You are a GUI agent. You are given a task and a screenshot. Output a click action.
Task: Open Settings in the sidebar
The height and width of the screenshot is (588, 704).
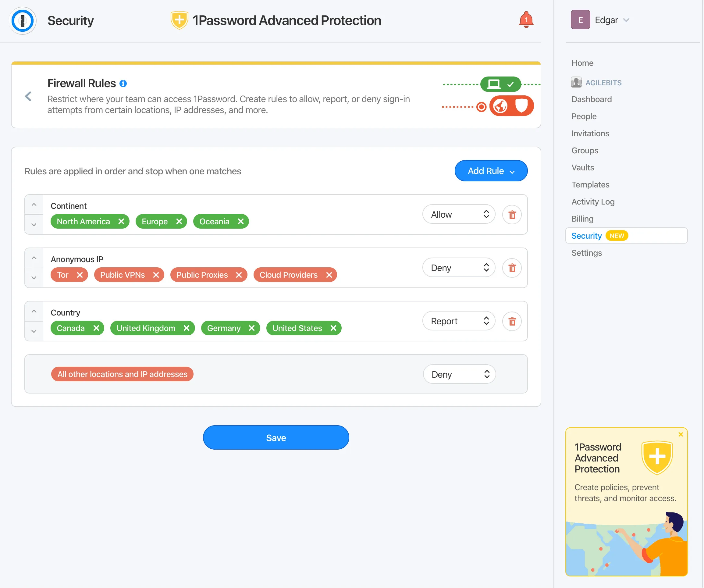[586, 253]
